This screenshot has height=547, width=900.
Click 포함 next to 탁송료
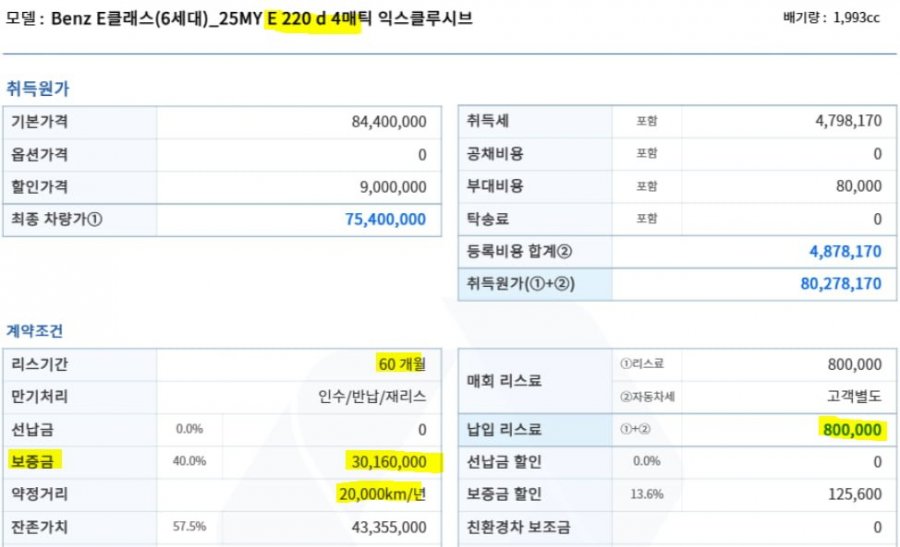pos(646,219)
